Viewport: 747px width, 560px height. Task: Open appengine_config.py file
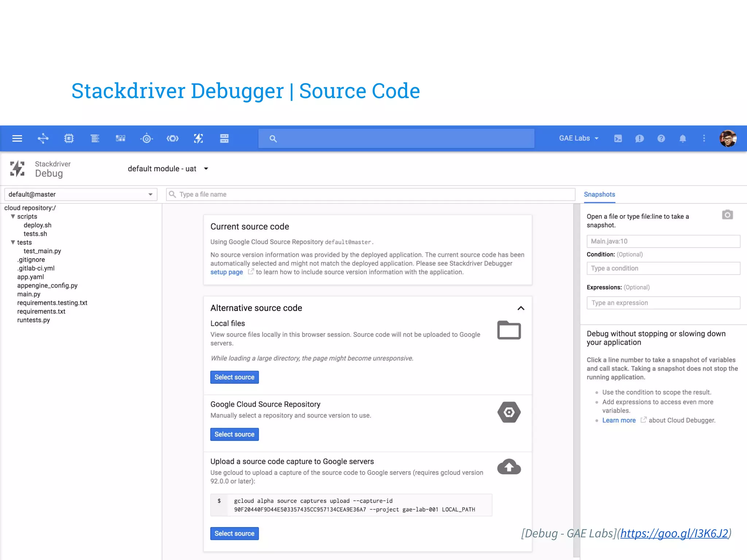[x=47, y=286]
